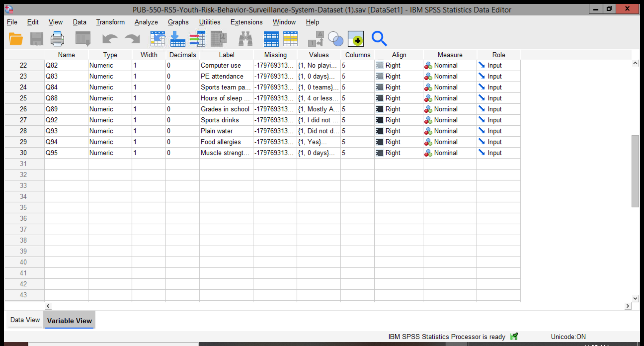
Task: Click the Measure column header
Action: [450, 55]
